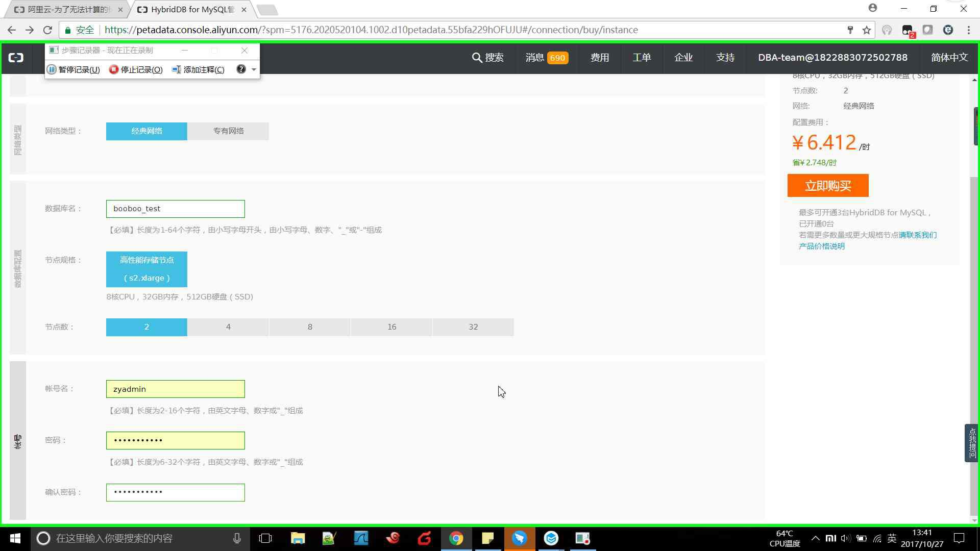Click the steps recorder help icon
Image resolution: width=980 pixels, height=551 pixels.
pos(241,69)
